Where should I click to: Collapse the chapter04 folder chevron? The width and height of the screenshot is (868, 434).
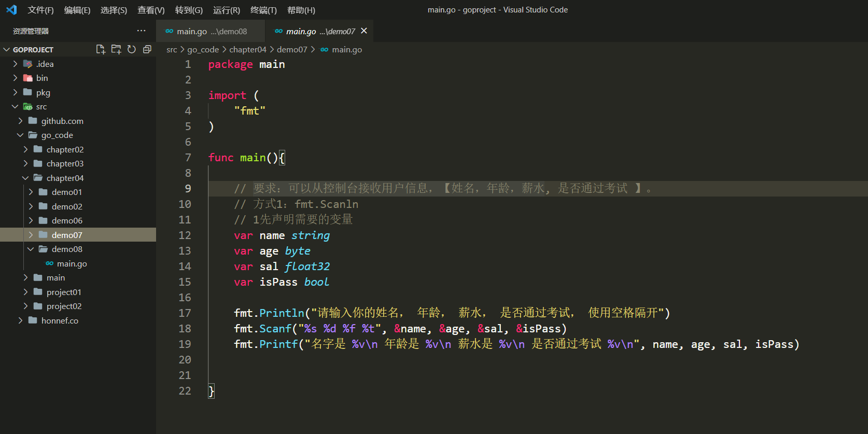click(x=25, y=178)
